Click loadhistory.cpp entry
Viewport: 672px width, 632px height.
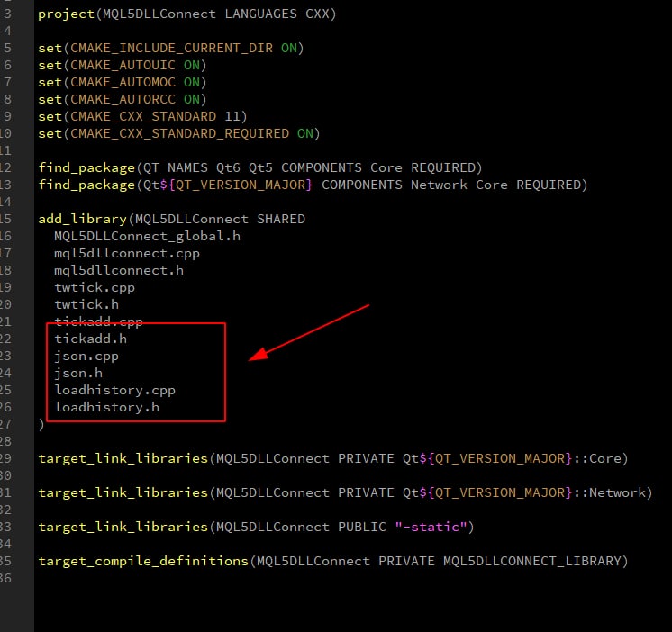pos(115,391)
